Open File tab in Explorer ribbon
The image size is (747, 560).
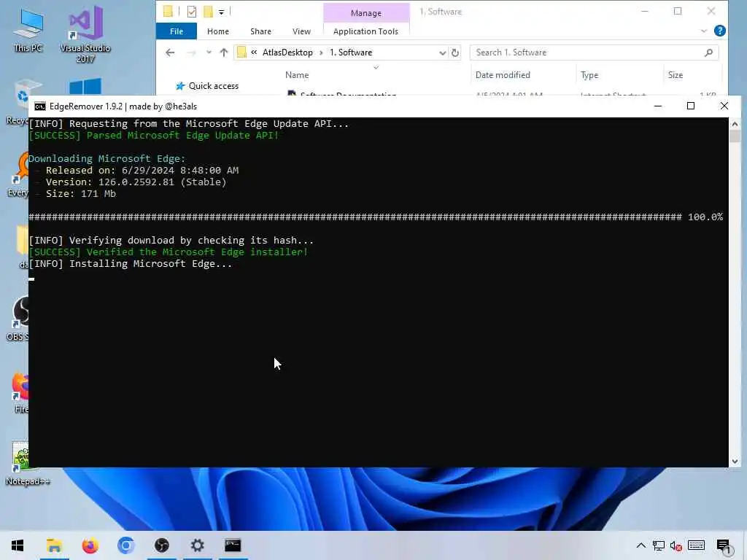[x=177, y=31]
